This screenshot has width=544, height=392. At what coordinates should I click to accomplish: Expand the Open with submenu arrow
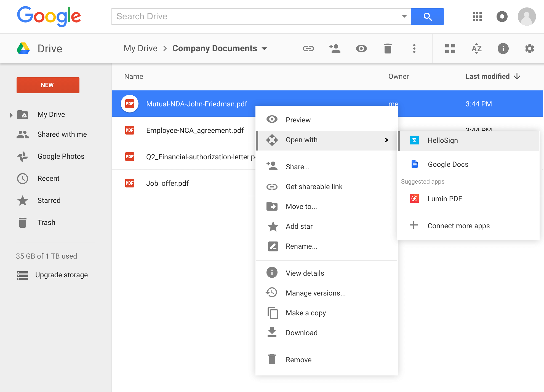click(x=386, y=139)
